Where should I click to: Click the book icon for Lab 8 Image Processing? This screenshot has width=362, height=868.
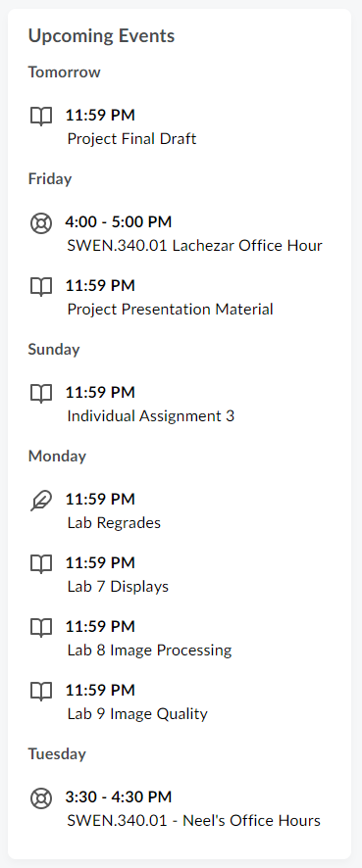coord(41,628)
